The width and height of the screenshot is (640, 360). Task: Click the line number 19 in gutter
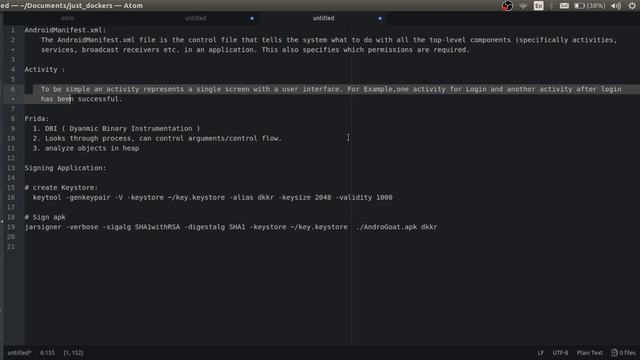point(11,227)
